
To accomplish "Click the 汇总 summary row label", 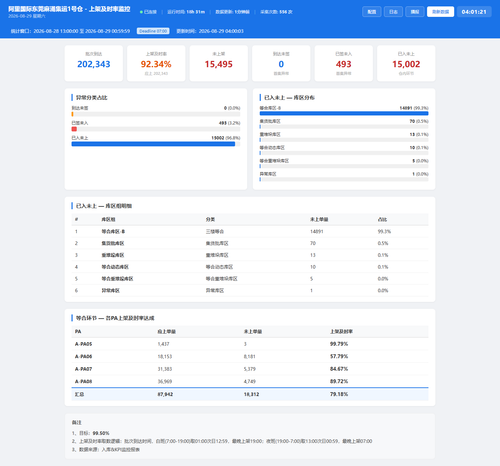I will pyautogui.click(x=79, y=394).
